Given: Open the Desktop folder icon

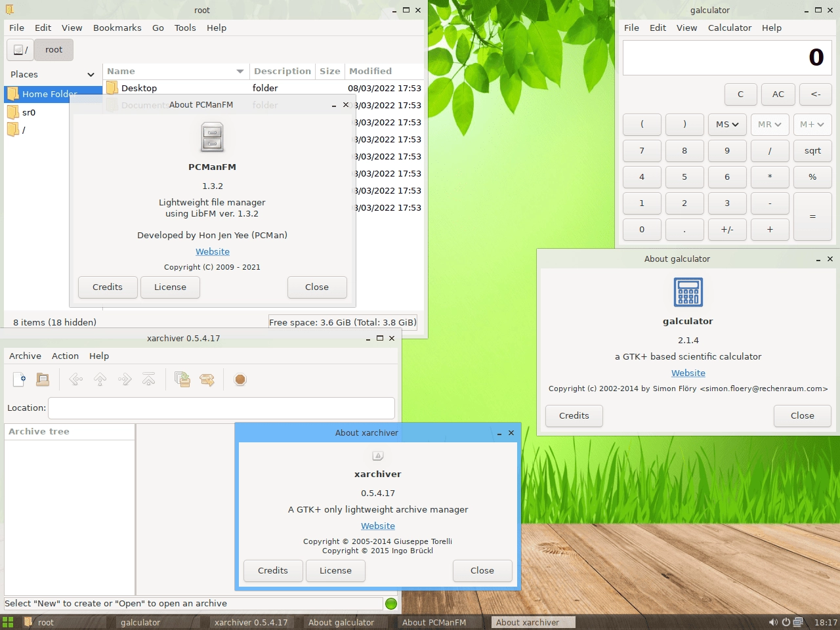Looking at the screenshot, I should [112, 87].
